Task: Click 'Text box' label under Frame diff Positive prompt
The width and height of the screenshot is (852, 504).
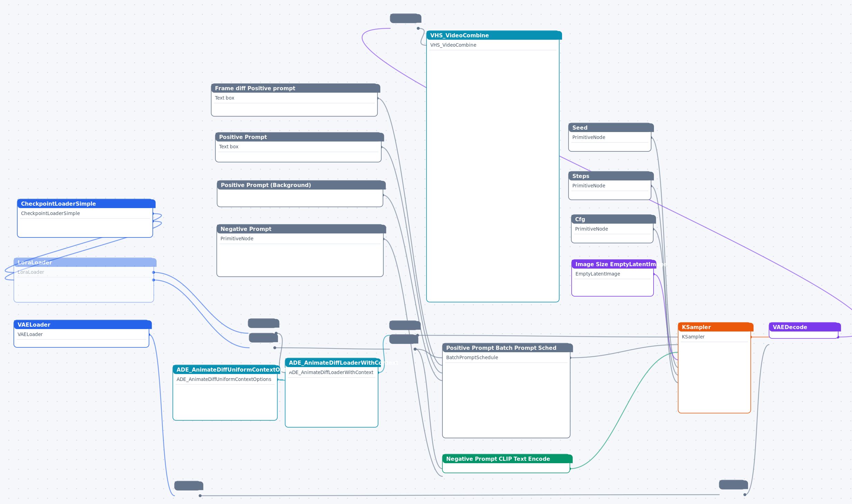Action: click(224, 98)
